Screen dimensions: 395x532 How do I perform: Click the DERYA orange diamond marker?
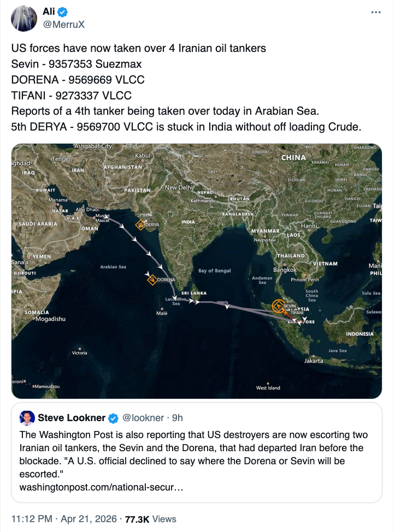pyautogui.click(x=140, y=224)
